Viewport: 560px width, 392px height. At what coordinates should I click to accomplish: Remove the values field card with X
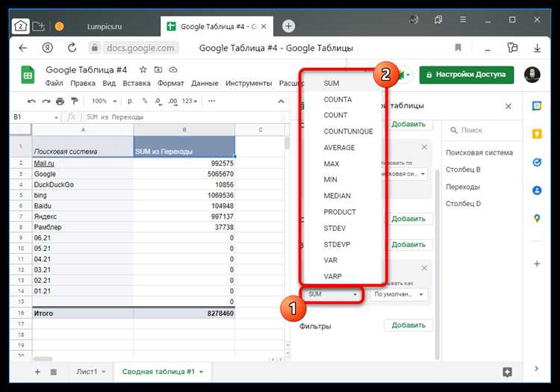pos(424,268)
